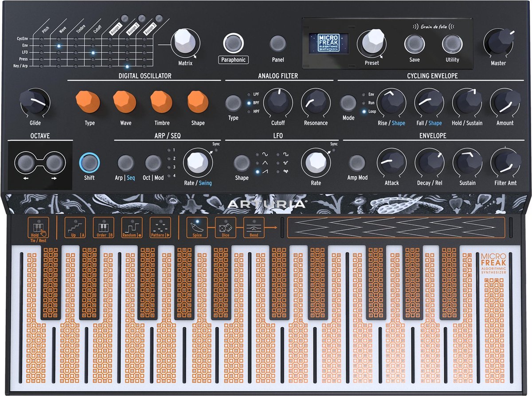Screen dimensions: 532x396
Task: Click the Utility button
Action: (x=451, y=43)
